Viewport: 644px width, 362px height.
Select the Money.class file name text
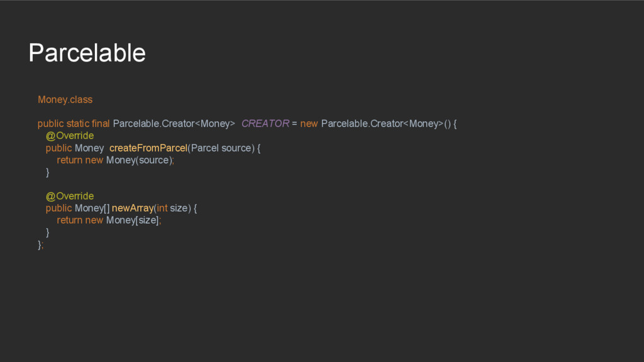(65, 99)
